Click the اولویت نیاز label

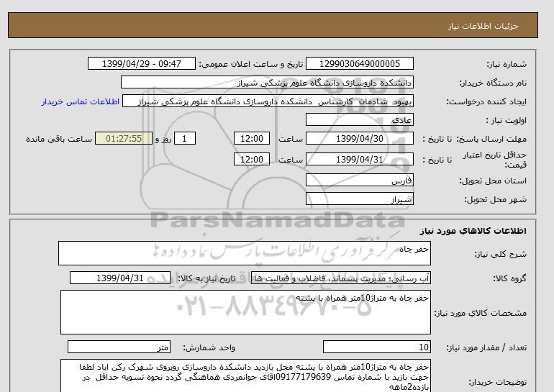point(506,120)
